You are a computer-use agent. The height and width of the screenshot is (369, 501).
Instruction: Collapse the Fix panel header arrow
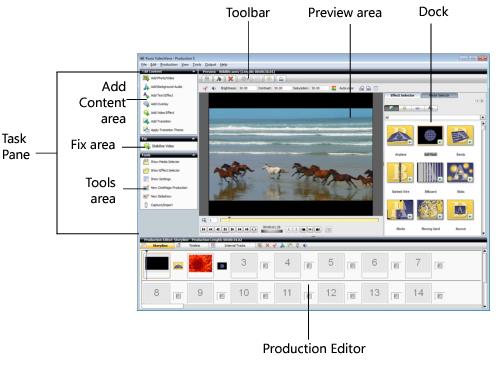[x=194, y=139]
